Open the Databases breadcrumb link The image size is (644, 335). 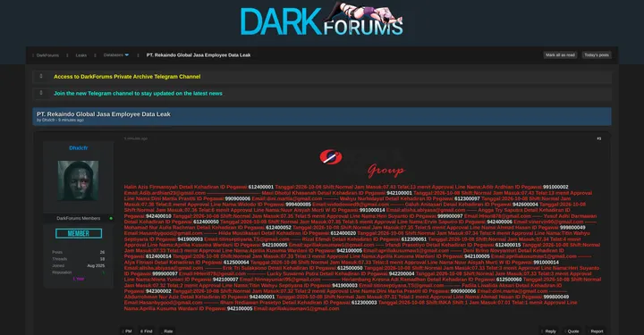(x=113, y=55)
